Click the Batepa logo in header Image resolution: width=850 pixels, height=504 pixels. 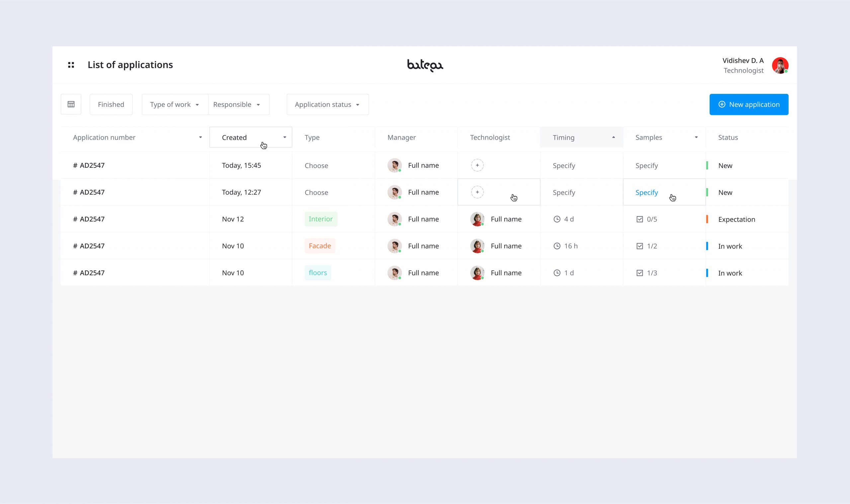(x=425, y=65)
